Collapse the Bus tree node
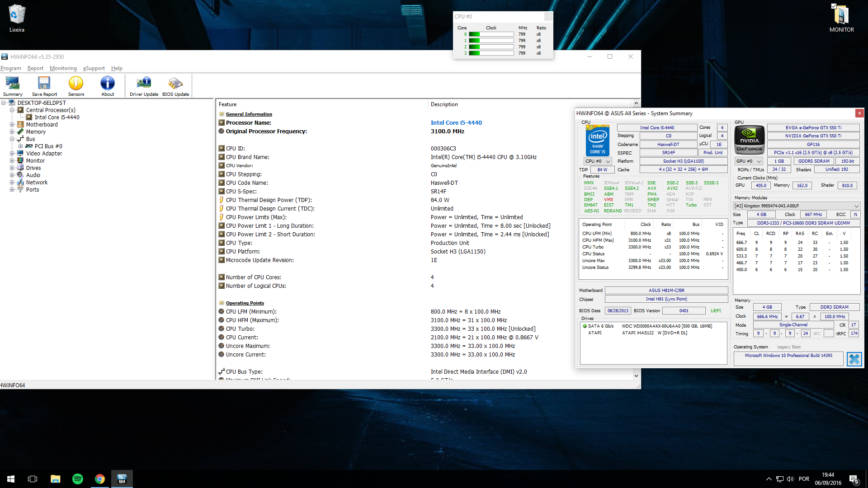 tap(12, 139)
